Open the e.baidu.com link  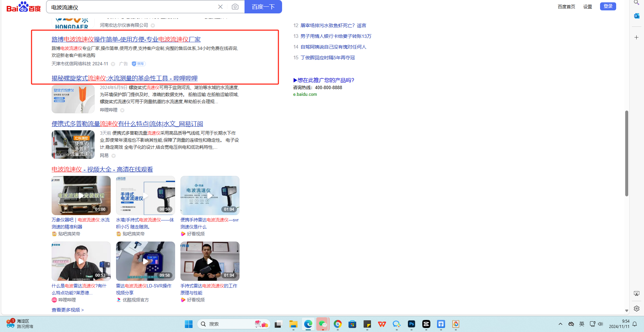tap(305, 94)
